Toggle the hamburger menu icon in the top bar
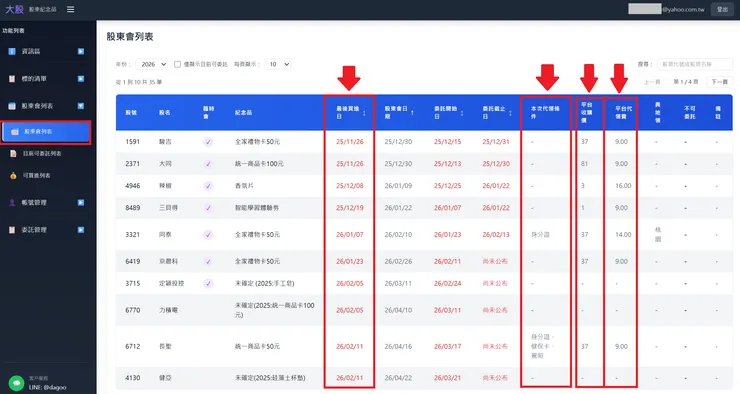740x394 pixels. 70,9
